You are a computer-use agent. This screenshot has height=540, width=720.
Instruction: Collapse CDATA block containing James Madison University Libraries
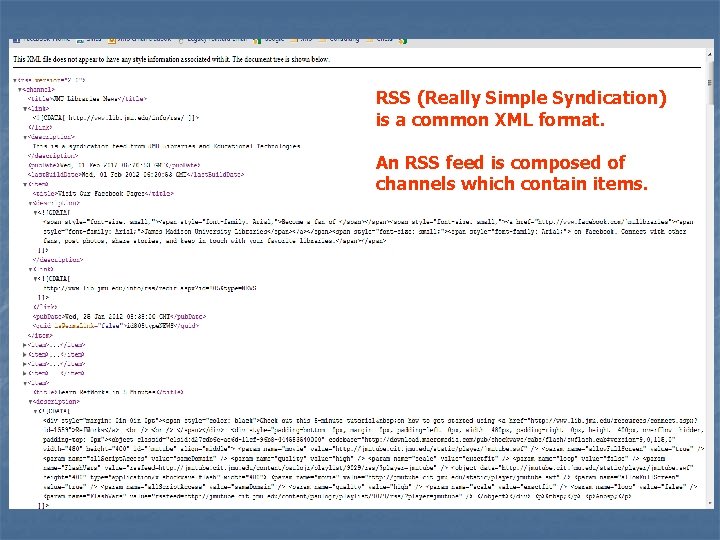[x=35, y=213]
